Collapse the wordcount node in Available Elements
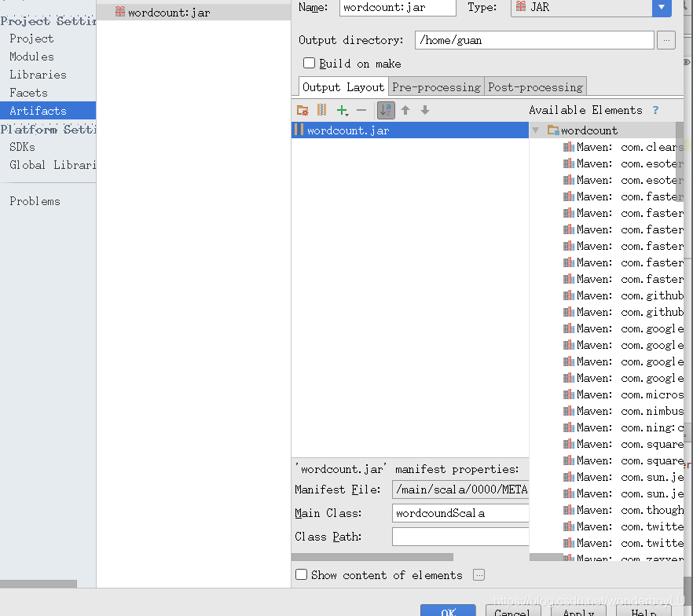This screenshot has height=616, width=693. [534, 130]
